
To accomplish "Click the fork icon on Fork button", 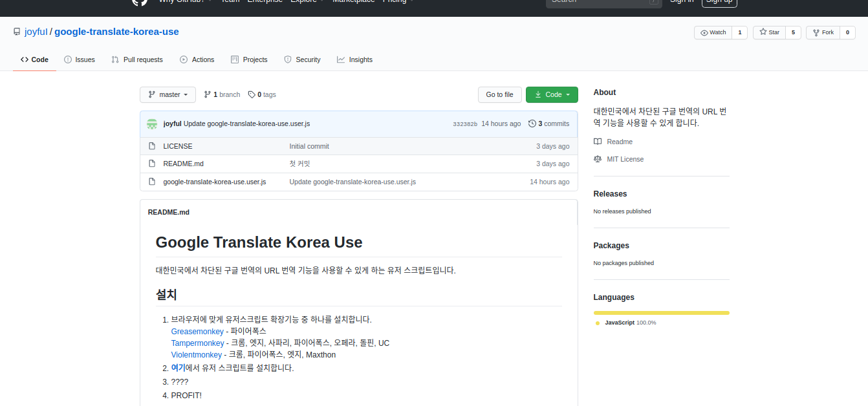I will (816, 32).
